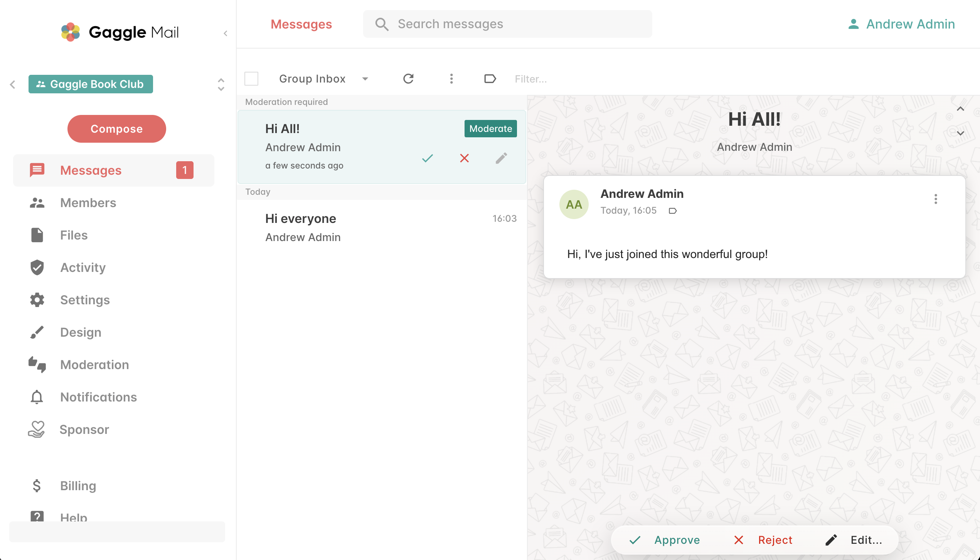Collapse the sidebar using the chevron near logo
980x560 pixels.
pos(226,34)
